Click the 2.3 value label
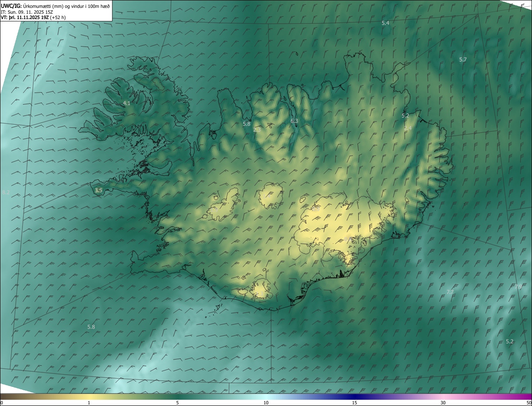 (257, 130)
